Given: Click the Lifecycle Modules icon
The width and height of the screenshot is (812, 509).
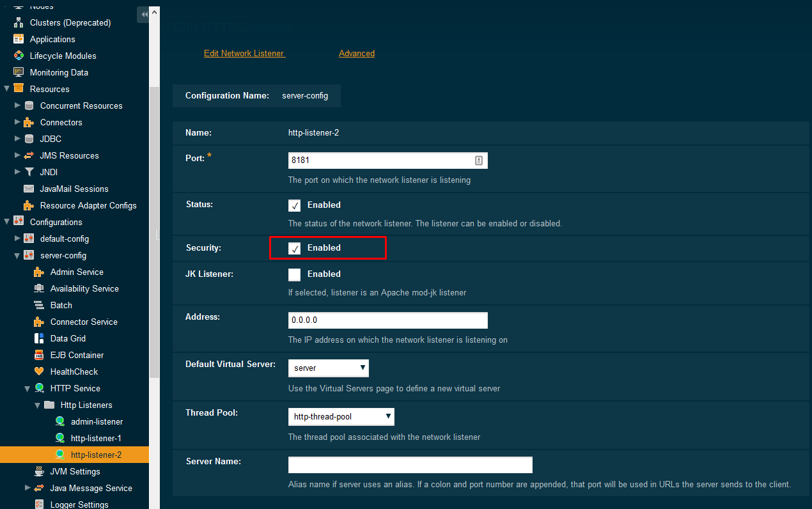Looking at the screenshot, I should [19, 56].
